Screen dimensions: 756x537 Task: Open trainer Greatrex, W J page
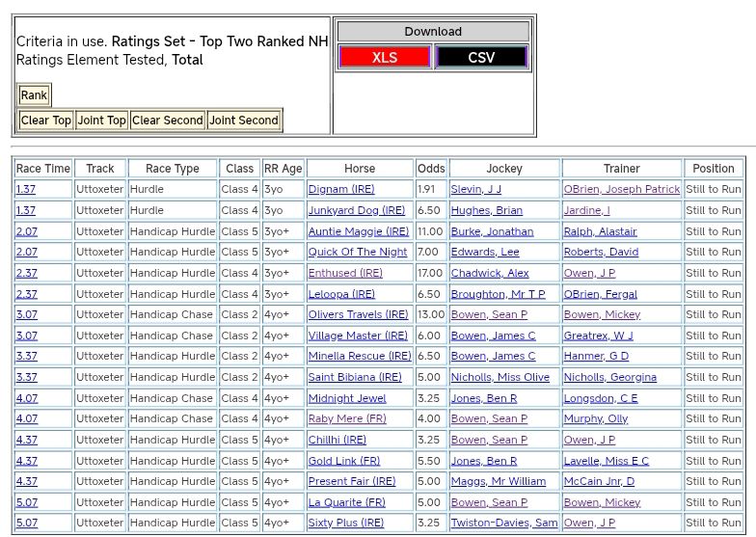tap(598, 336)
